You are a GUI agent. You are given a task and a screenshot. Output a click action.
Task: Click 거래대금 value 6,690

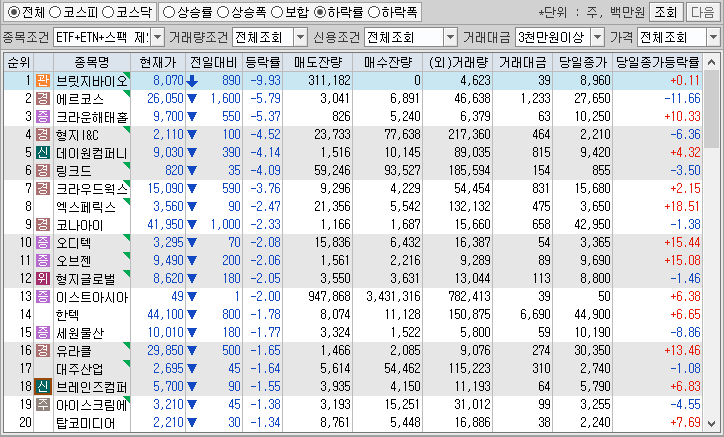pos(535,315)
